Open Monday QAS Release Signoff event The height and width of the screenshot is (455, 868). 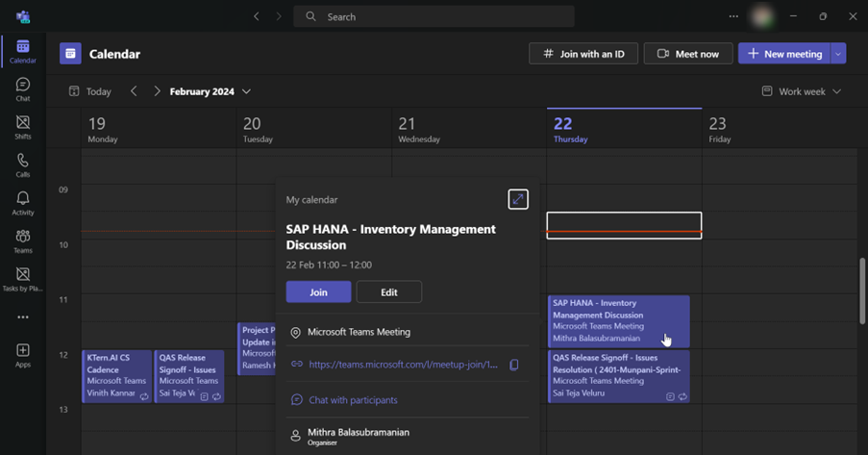click(x=188, y=376)
